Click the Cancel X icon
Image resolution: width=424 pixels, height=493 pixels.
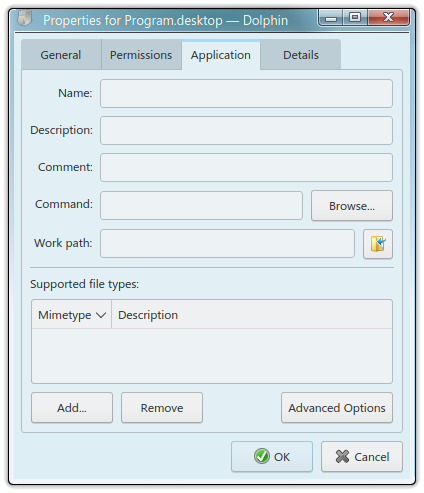click(x=342, y=456)
